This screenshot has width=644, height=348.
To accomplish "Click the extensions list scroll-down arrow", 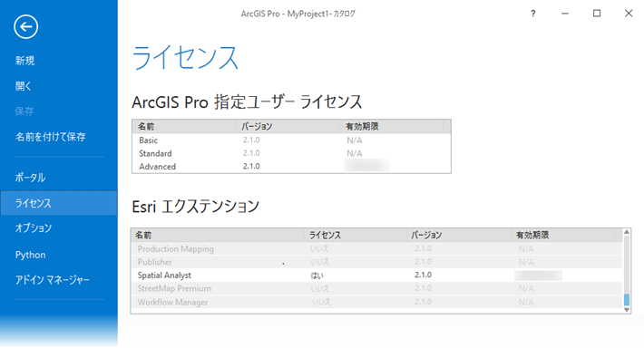I will (x=627, y=310).
